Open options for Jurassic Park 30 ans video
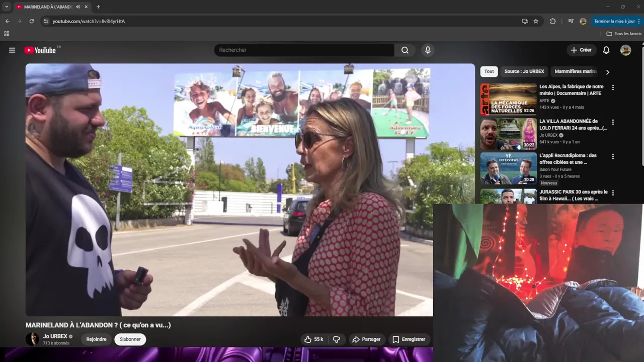Viewport: 644px width, 362px height. [613, 193]
